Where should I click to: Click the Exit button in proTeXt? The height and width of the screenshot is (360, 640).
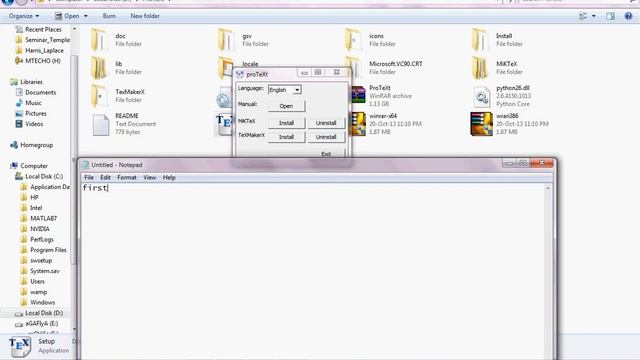326,154
